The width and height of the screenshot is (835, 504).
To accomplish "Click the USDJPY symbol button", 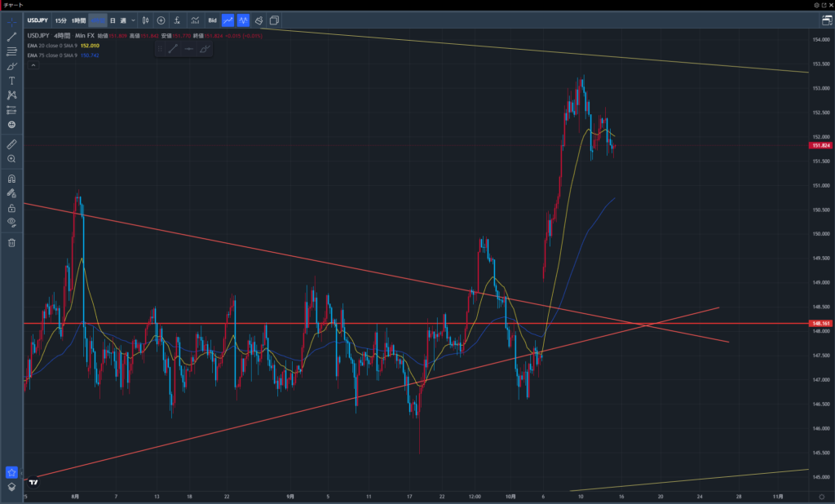I will click(37, 20).
